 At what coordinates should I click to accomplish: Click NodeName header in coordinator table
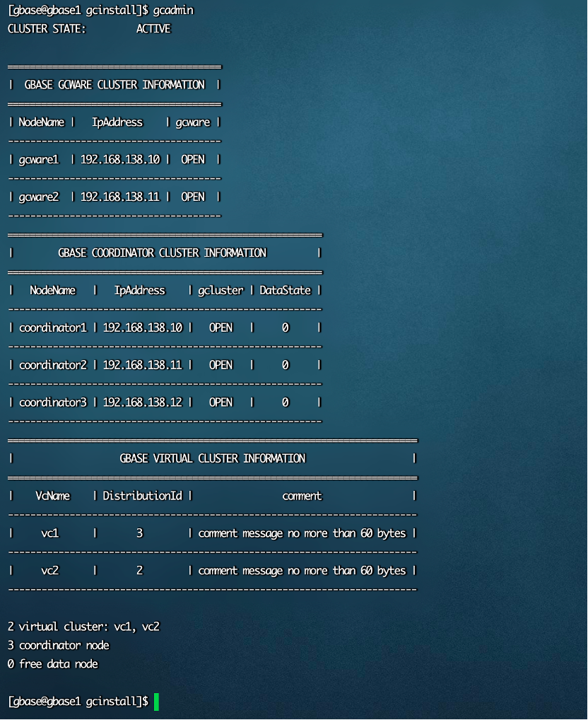coord(53,291)
